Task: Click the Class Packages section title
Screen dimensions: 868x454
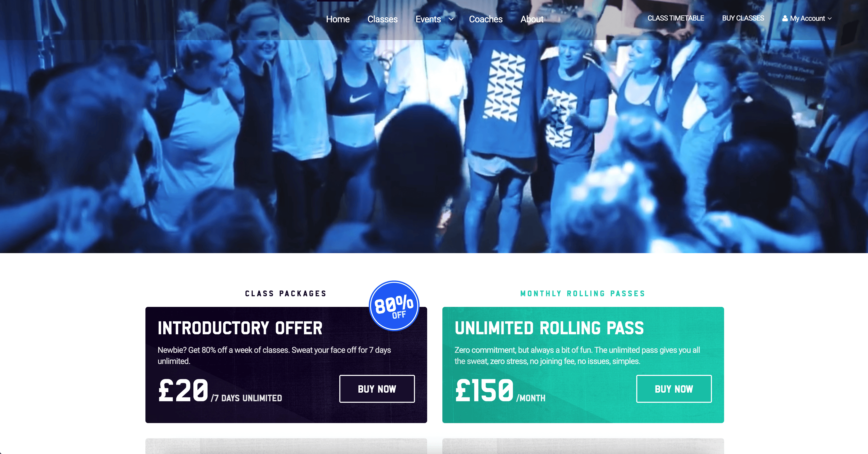Action: pos(286,293)
